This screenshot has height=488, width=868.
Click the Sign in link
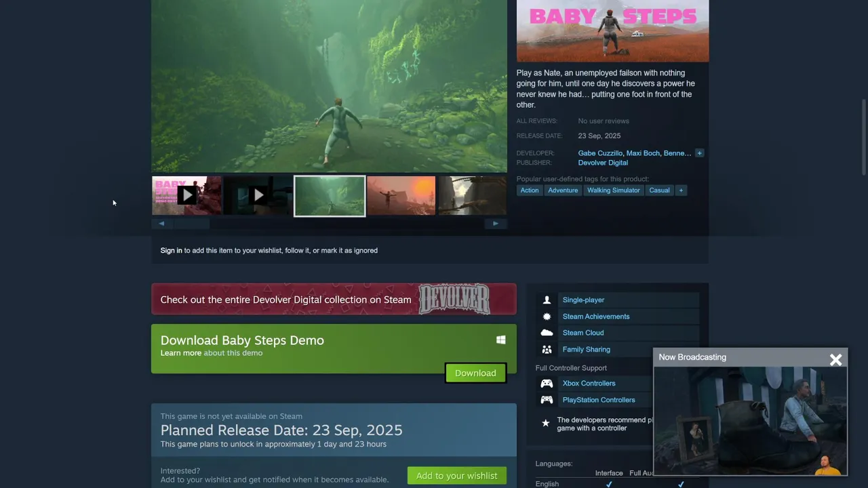coord(171,251)
